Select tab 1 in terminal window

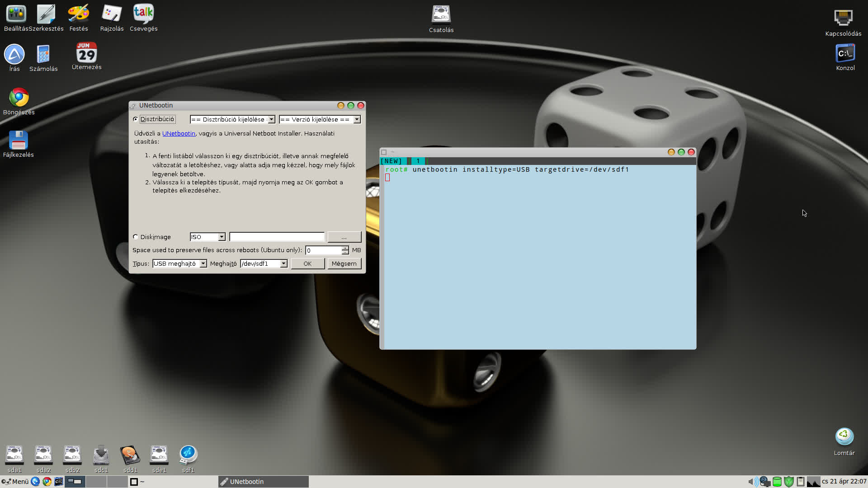418,161
